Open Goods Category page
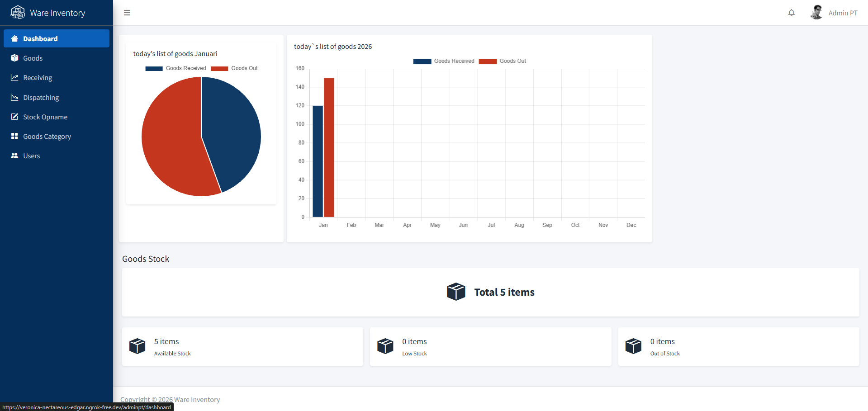Screen dimensions: 868x411 [x=47, y=137]
